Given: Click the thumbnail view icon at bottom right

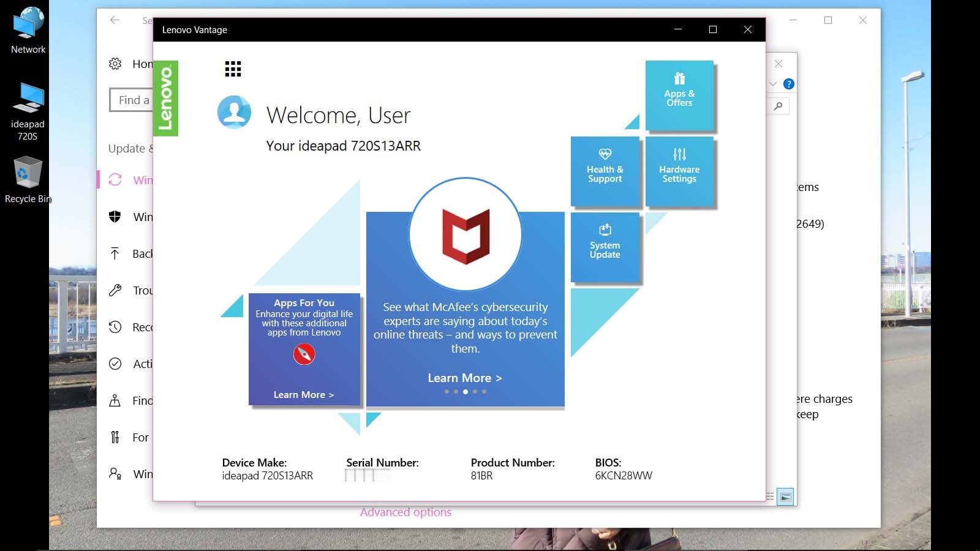Looking at the screenshot, I should click(785, 497).
